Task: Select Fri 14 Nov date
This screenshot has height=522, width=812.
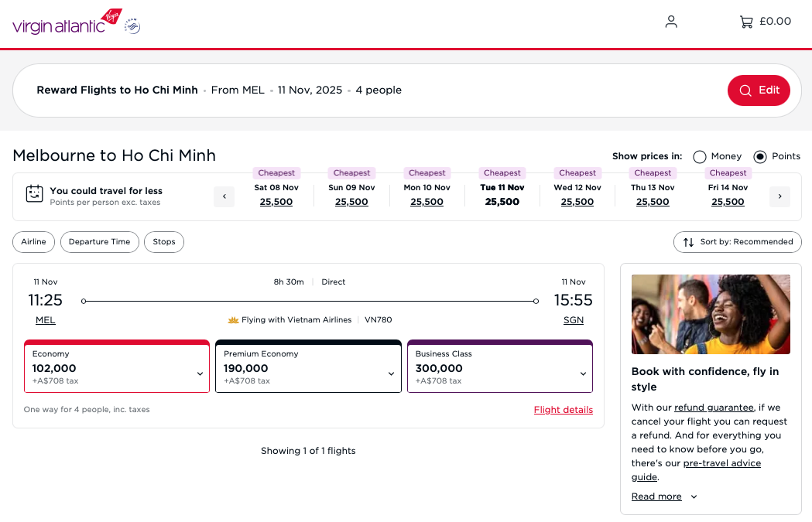Action: tap(728, 195)
